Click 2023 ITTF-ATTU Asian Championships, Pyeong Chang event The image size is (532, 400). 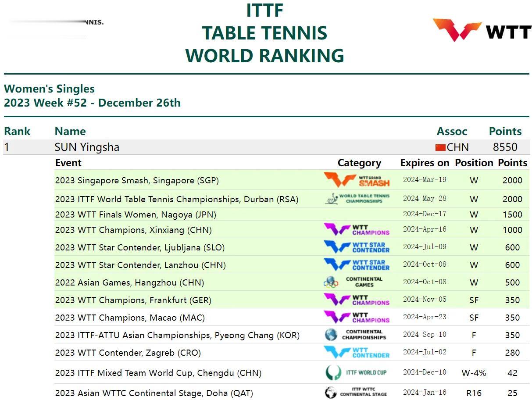point(177,335)
